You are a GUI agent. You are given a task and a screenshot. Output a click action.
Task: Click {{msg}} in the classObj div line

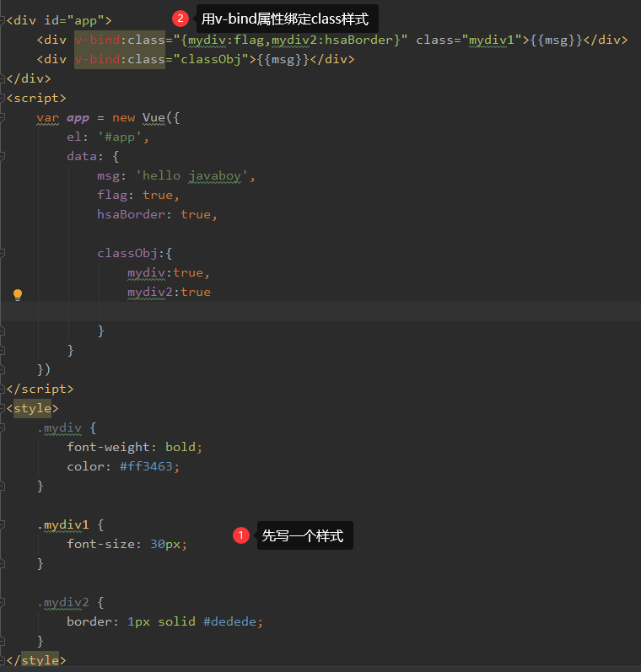[x=283, y=60]
